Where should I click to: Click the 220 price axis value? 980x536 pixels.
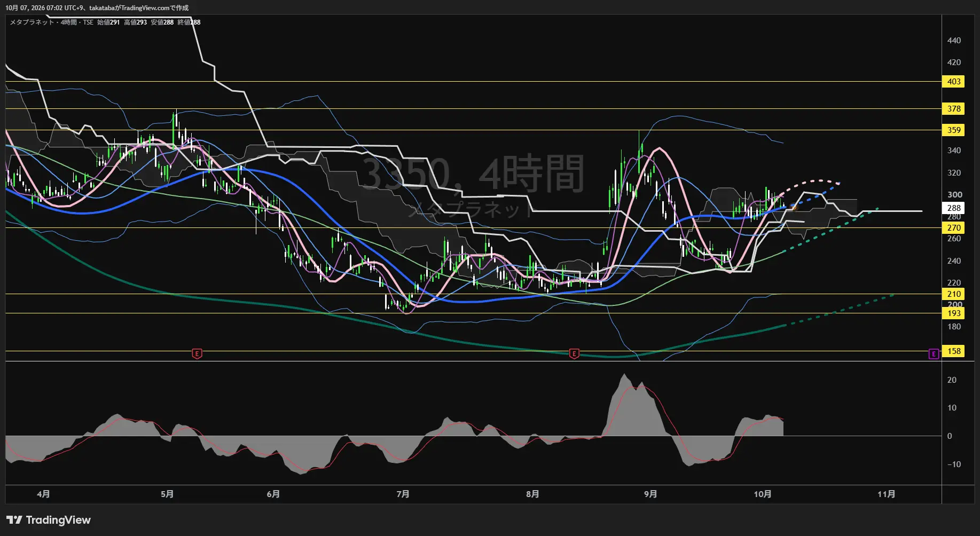(x=954, y=283)
